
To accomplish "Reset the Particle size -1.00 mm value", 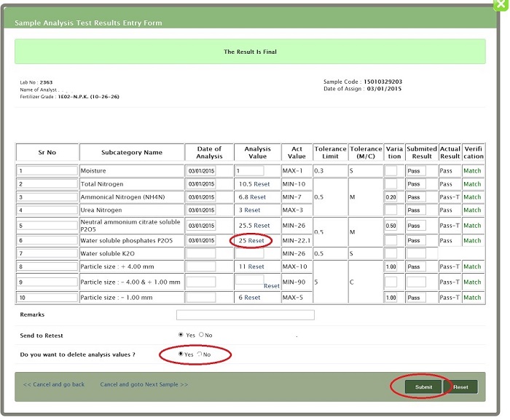I will point(252,298).
